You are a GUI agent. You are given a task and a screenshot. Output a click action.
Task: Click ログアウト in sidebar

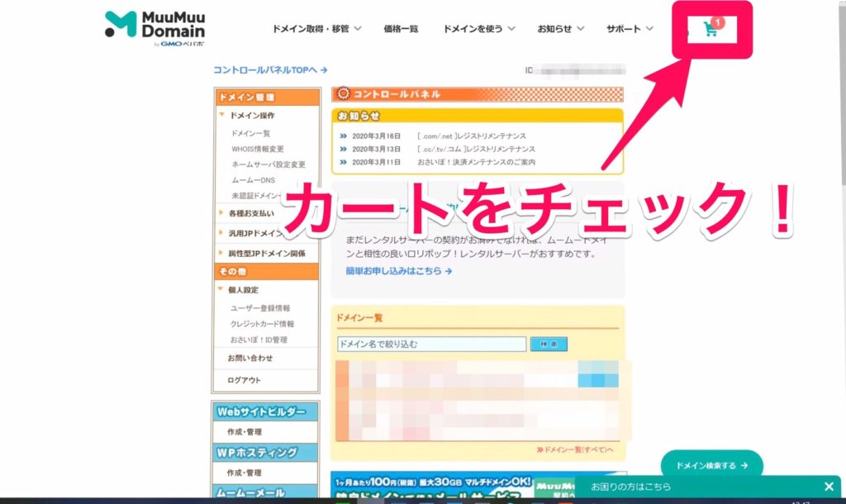[244, 380]
